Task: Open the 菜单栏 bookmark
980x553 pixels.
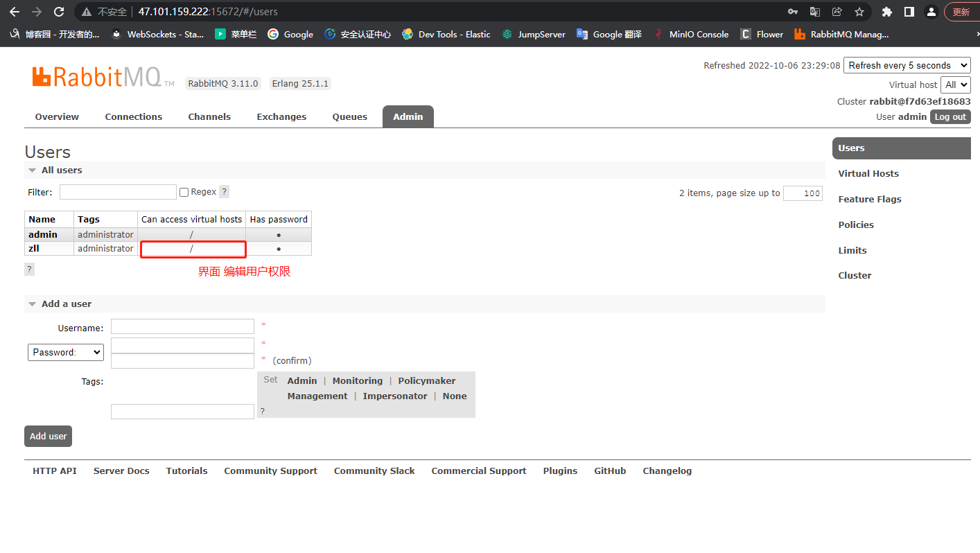Action: [x=236, y=34]
